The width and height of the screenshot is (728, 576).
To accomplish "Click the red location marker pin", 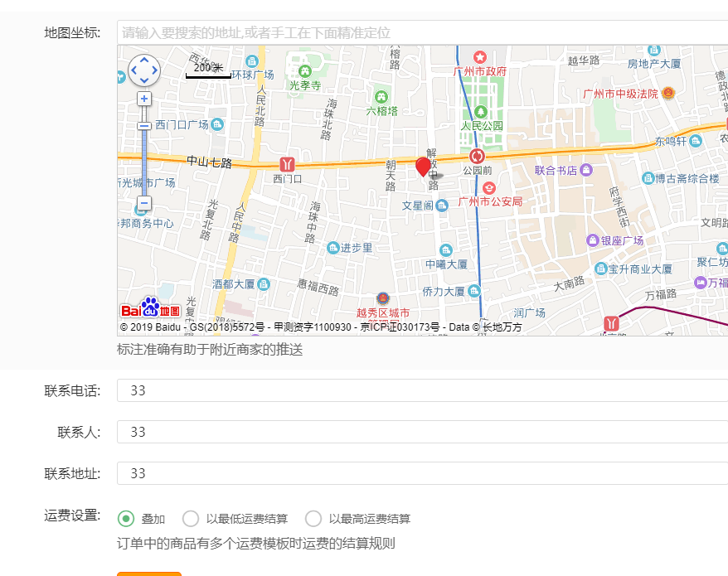I will [423, 166].
